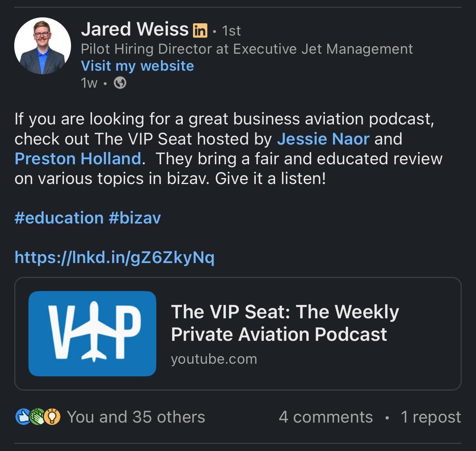Follow the Visit my website link
The image size is (476, 451).
tap(137, 66)
